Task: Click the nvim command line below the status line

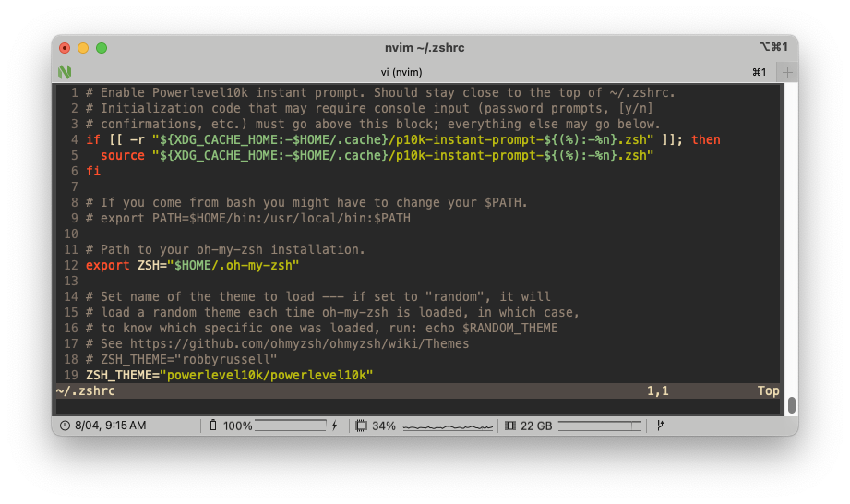Action: tap(417, 406)
